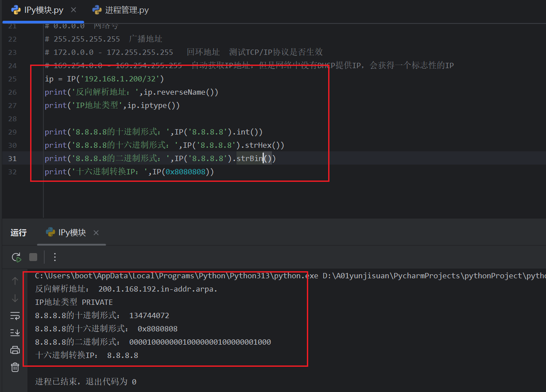
Task: Toggle soft-wrap for console output
Action: [x=15, y=315]
